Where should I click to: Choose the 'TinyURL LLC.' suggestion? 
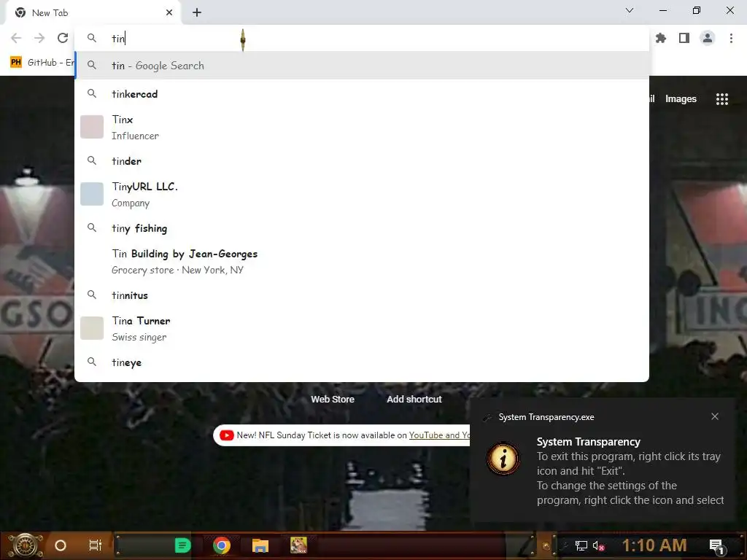point(362,194)
